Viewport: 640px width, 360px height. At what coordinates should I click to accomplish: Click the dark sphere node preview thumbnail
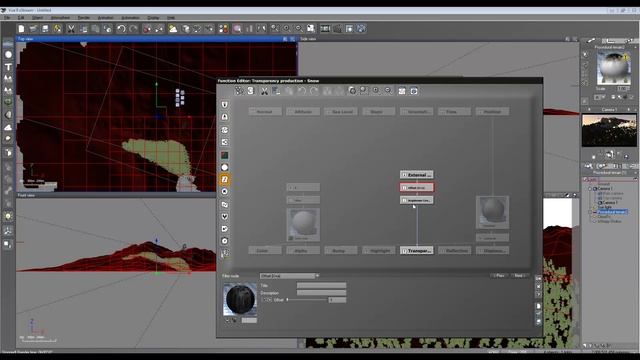pyautogui.click(x=240, y=299)
